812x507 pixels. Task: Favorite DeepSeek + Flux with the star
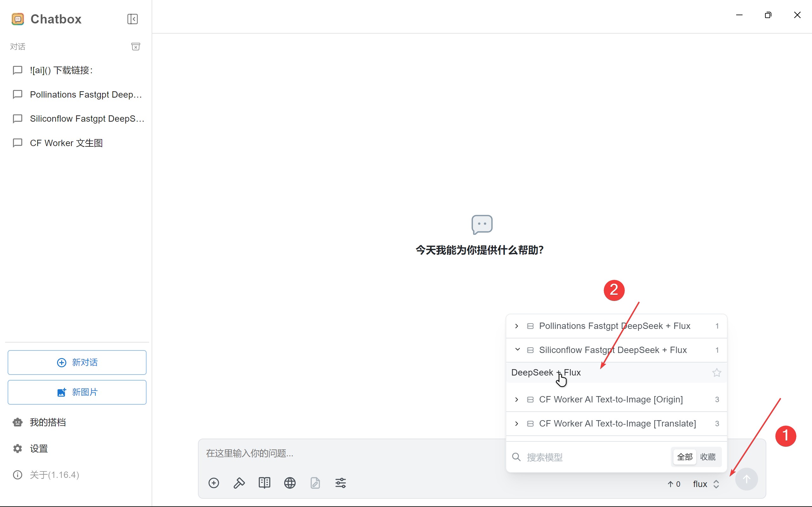coord(717,373)
